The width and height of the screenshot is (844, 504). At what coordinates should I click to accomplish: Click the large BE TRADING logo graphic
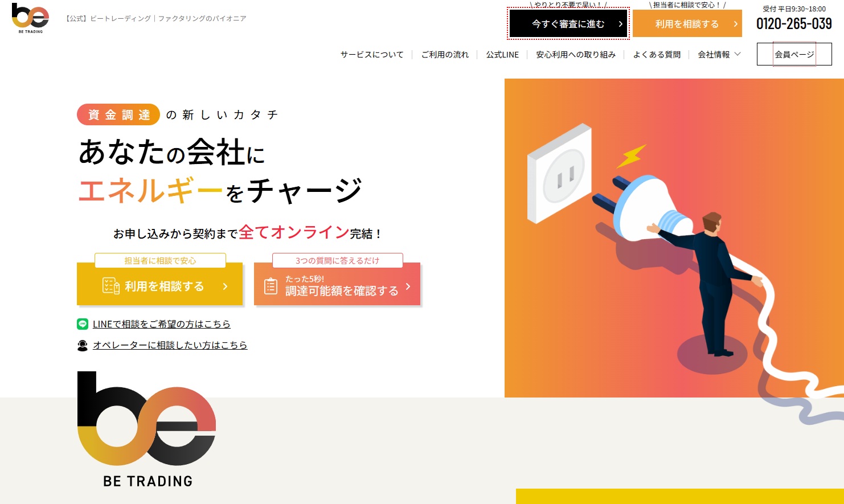[x=147, y=430]
